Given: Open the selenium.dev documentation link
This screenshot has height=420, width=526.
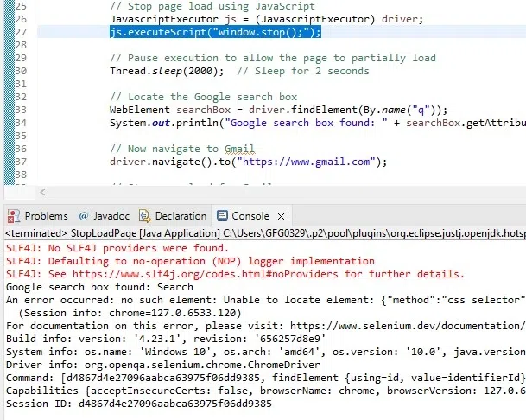Looking at the screenshot, I should click(x=408, y=326).
